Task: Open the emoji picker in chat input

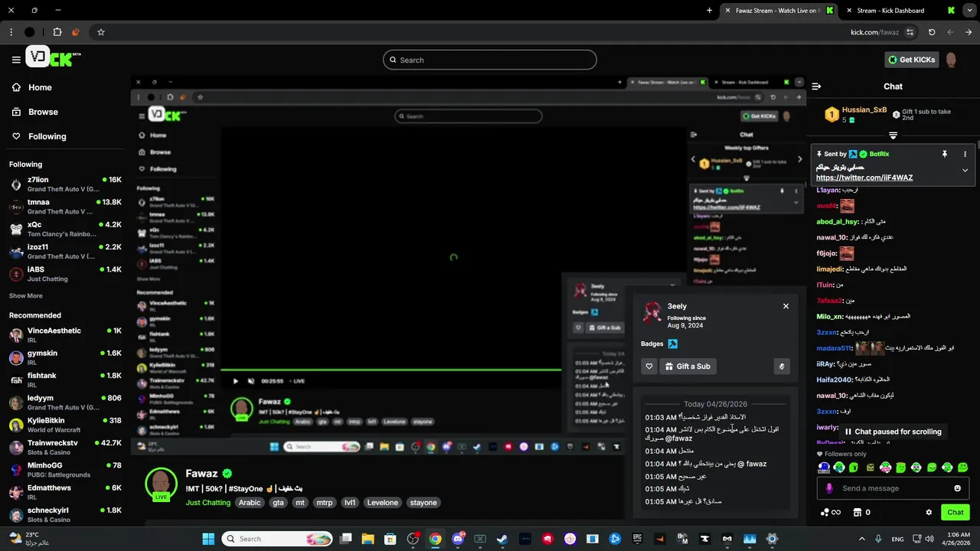Action: point(958,488)
